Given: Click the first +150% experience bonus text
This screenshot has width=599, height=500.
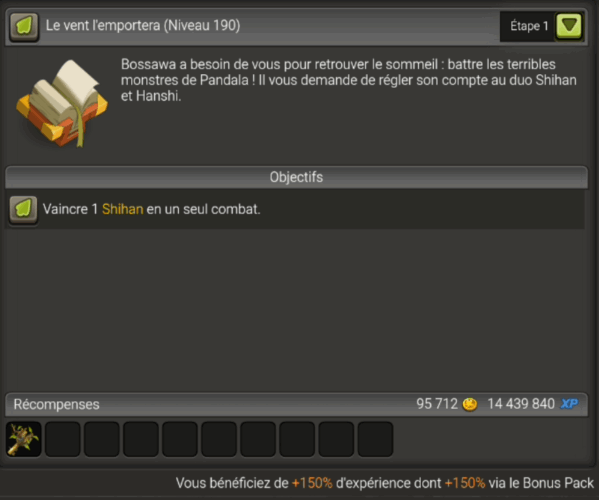Looking at the screenshot, I should [x=312, y=483].
